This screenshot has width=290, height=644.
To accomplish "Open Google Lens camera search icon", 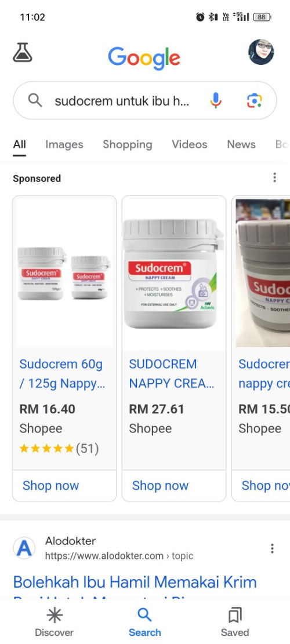I will [x=254, y=100].
